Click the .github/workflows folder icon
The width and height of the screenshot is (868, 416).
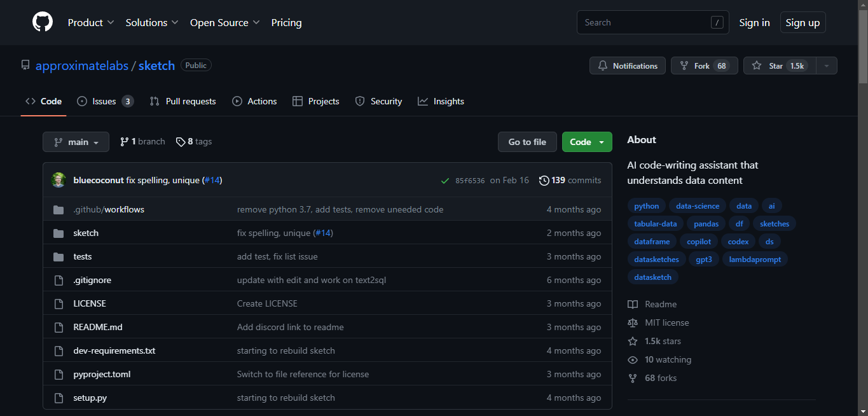pyautogui.click(x=59, y=209)
